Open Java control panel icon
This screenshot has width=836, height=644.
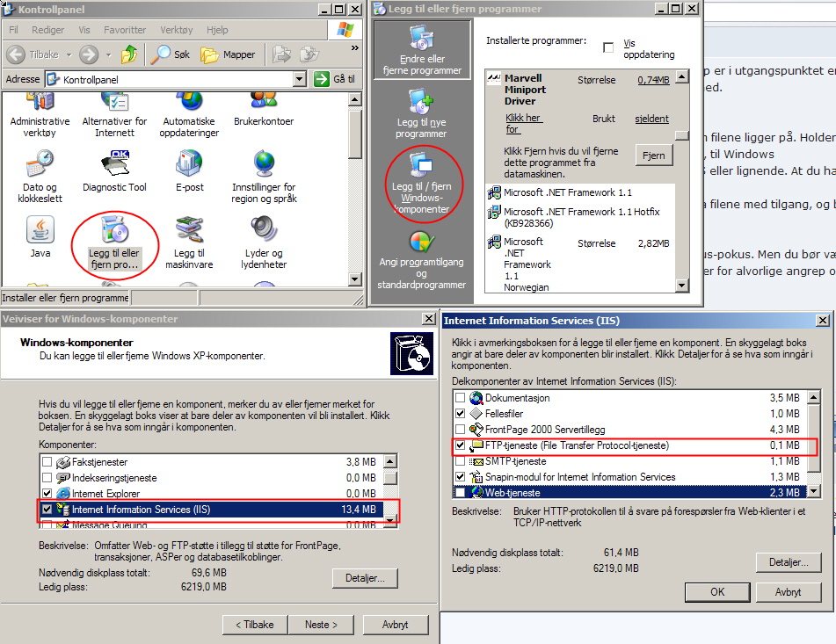tap(40, 236)
